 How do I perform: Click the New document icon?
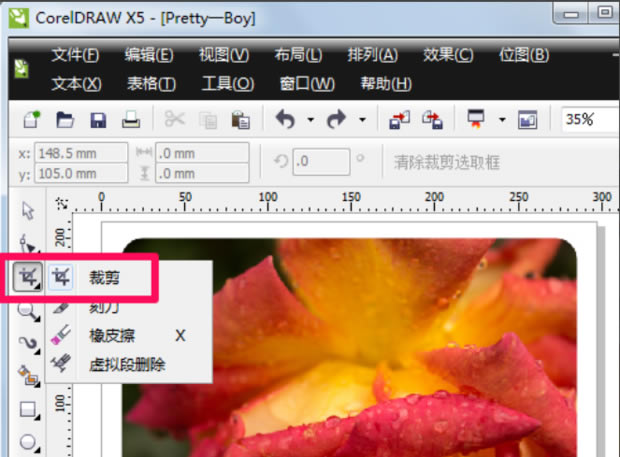point(32,119)
